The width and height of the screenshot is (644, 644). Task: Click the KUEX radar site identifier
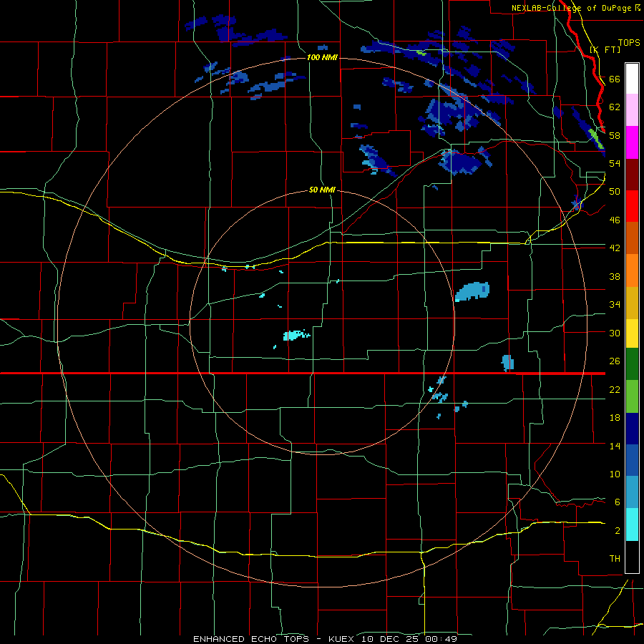pos(341,639)
